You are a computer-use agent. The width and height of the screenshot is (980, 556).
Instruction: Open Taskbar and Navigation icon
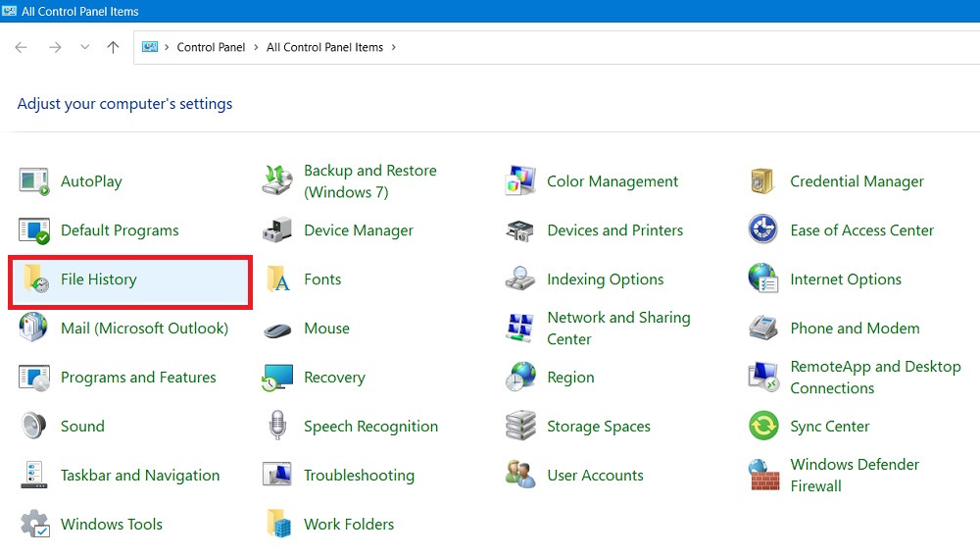pyautogui.click(x=33, y=476)
